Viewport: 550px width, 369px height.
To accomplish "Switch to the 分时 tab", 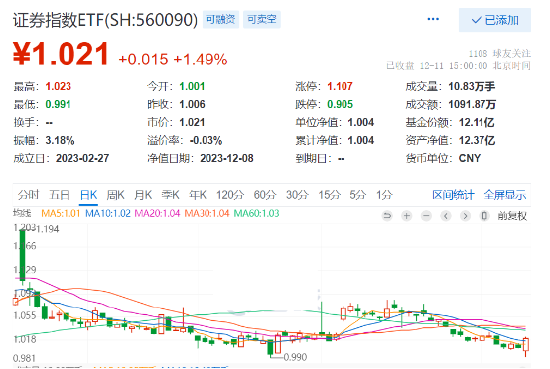I will (x=28, y=195).
